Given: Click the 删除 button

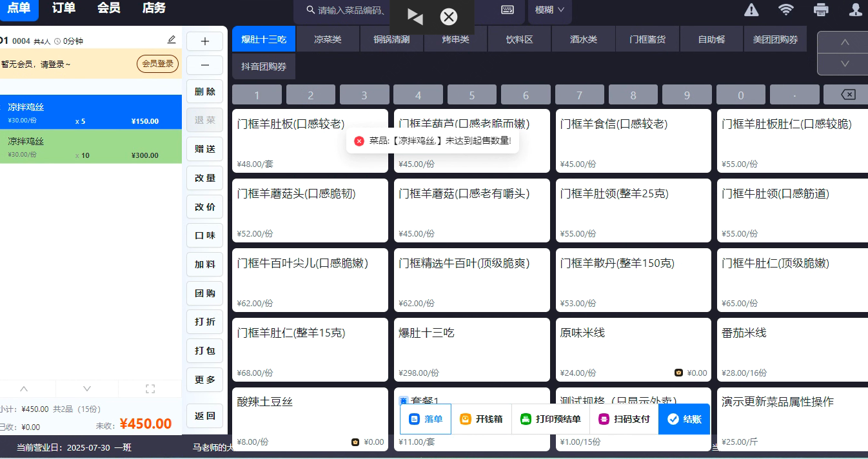Looking at the screenshot, I should [205, 92].
